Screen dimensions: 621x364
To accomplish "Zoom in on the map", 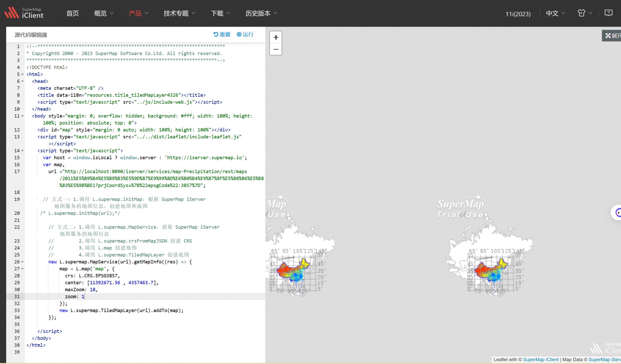I will tap(276, 37).
